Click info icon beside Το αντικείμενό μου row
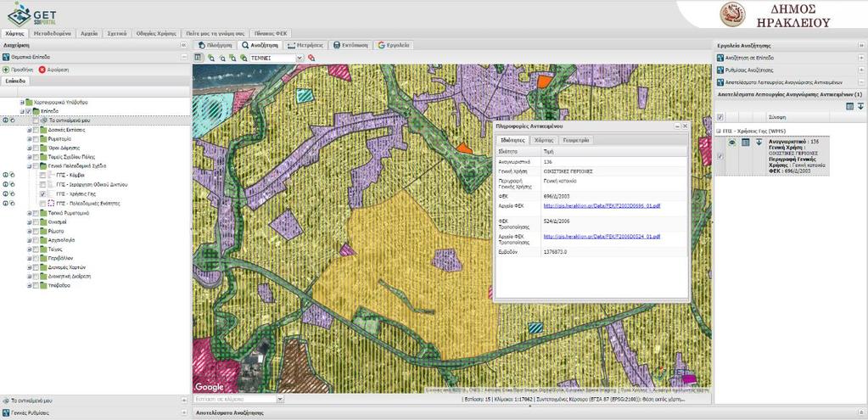This screenshot has width=868, height=420. pos(6,120)
